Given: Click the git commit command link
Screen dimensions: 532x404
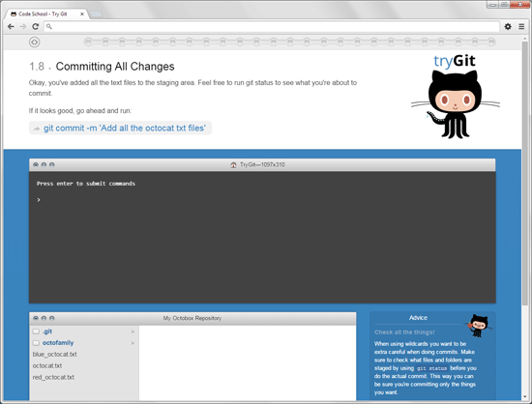Looking at the screenshot, I should [125, 129].
